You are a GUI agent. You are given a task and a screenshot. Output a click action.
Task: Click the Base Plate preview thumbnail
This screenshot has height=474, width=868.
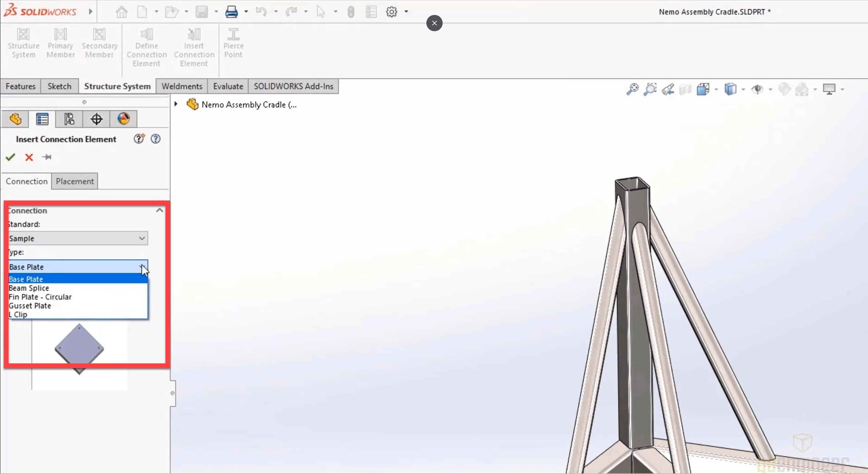click(79, 349)
